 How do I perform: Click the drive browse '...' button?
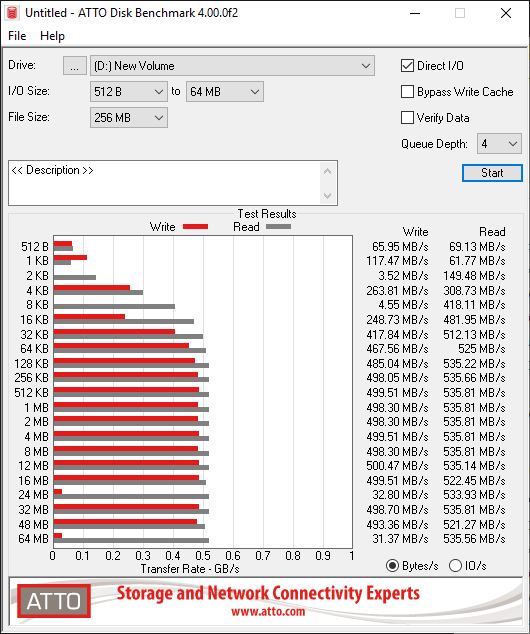pyautogui.click(x=74, y=66)
